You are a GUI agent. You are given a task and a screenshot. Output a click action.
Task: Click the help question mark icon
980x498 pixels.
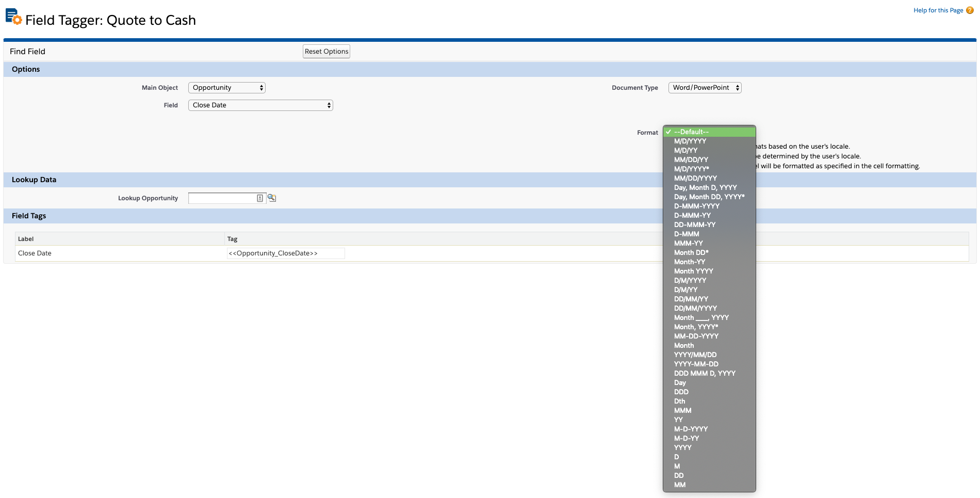(x=970, y=10)
